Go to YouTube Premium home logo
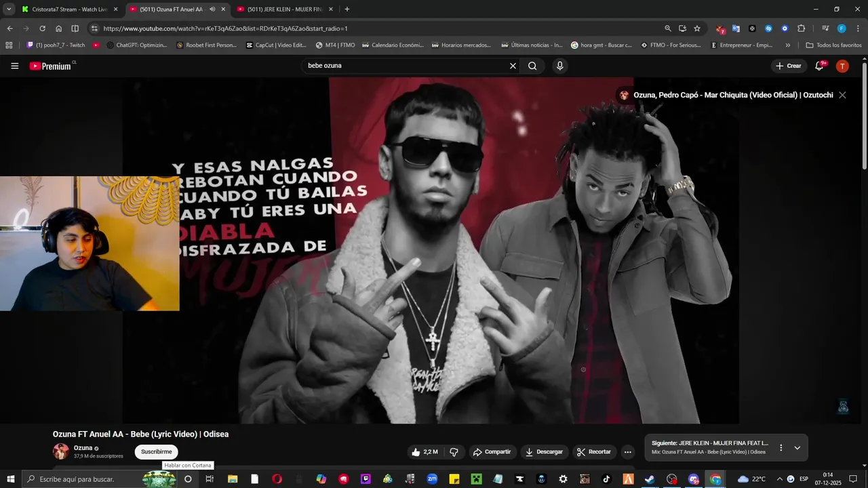The height and width of the screenshot is (488, 868). coord(52,66)
